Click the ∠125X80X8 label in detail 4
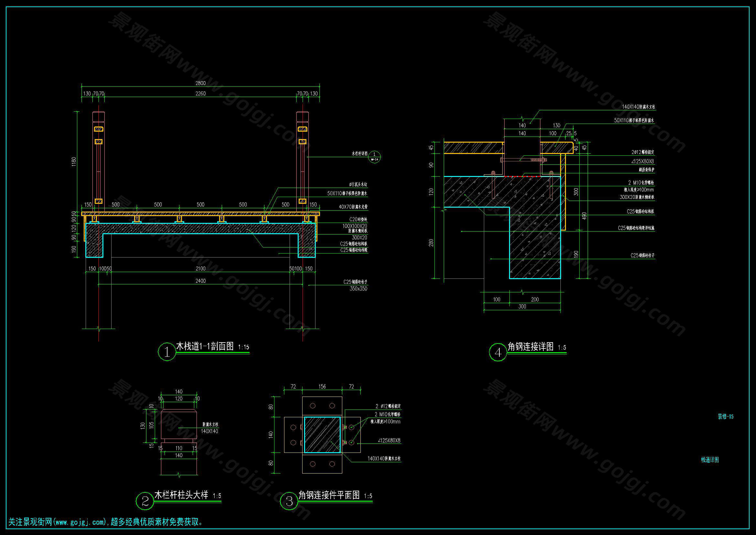 (x=642, y=161)
